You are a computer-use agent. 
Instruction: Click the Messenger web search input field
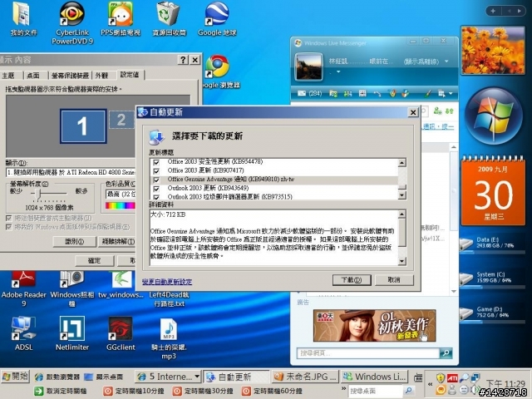(x=368, y=353)
